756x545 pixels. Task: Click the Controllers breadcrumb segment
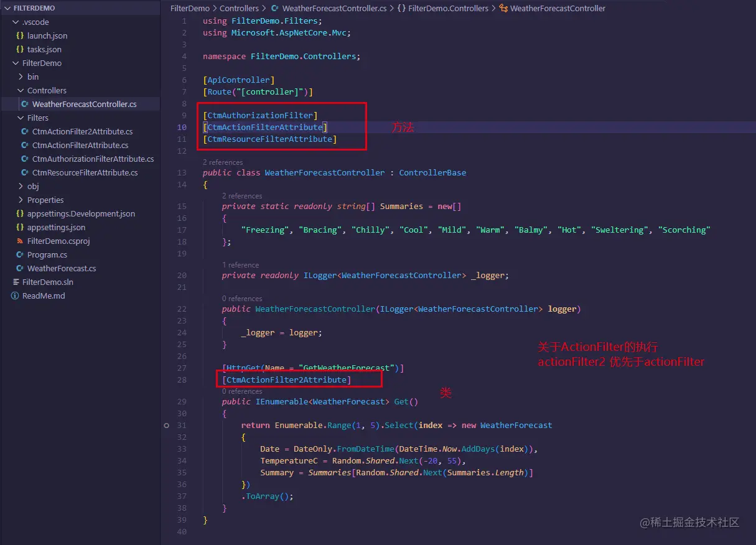pos(240,9)
